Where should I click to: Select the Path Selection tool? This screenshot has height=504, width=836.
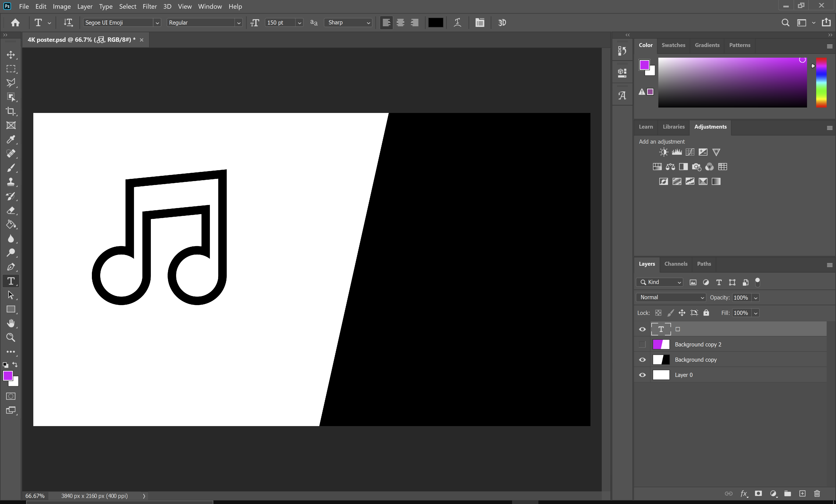pyautogui.click(x=11, y=295)
